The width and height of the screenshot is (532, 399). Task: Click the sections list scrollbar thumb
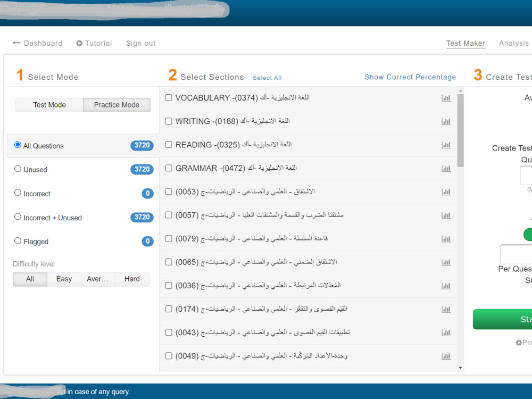[460, 131]
